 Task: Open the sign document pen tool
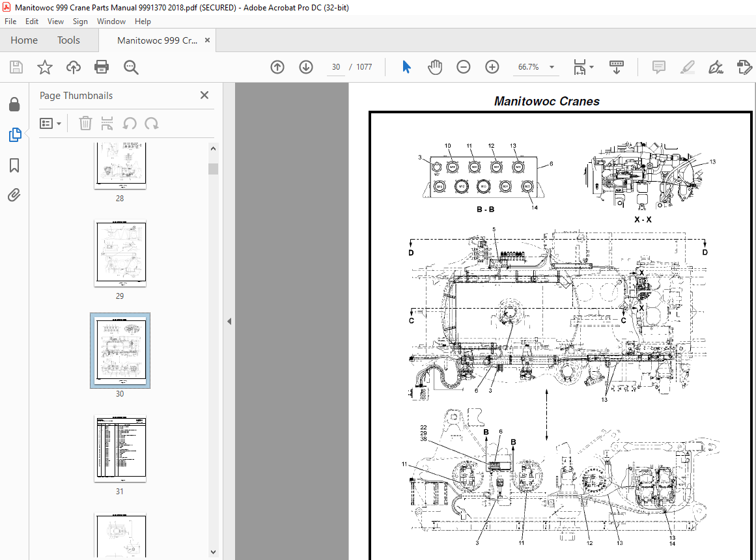pyautogui.click(x=716, y=67)
